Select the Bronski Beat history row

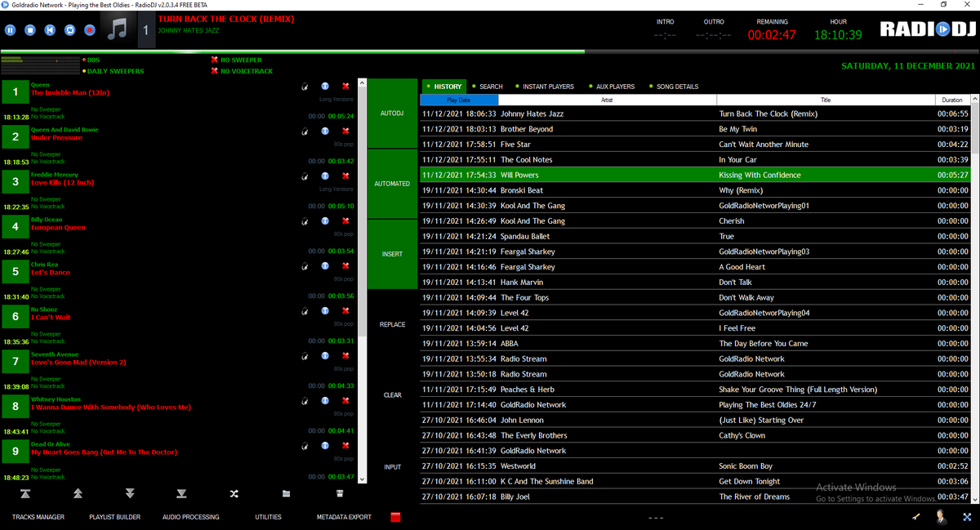695,190
